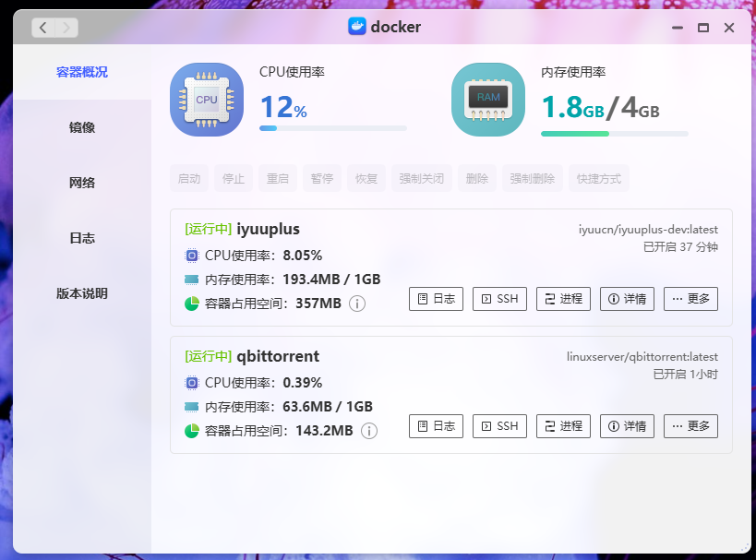Open the 更多 dropdown for iyuuplus
Screen dimensions: 756x560
pyautogui.click(x=690, y=299)
